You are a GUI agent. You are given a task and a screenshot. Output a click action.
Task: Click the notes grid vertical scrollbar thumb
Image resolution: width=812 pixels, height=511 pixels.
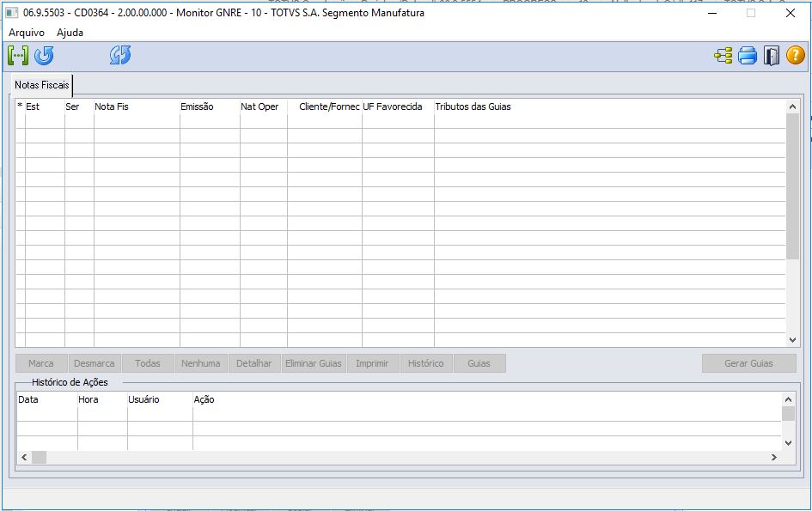coord(792,186)
